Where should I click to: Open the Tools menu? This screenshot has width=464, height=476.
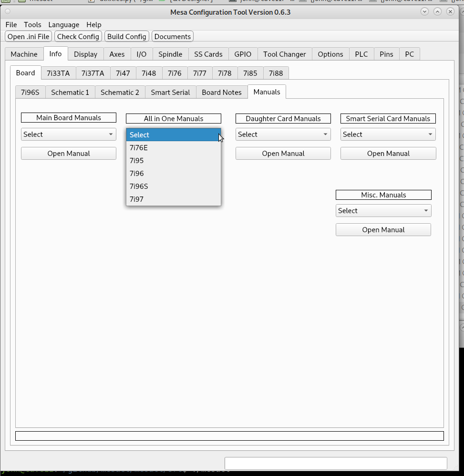(x=32, y=25)
